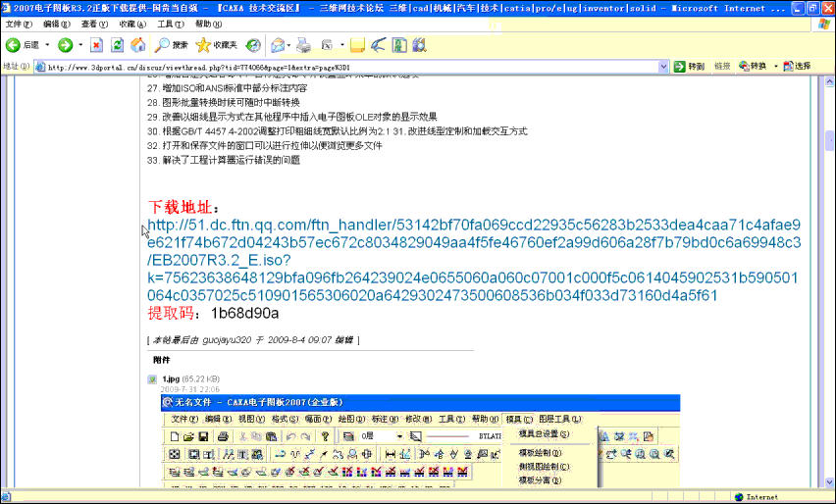Image resolution: width=836 pixels, height=504 pixels.
Task: Click item 33 解决了工程计算器运行错误的问题
Action: point(224,161)
